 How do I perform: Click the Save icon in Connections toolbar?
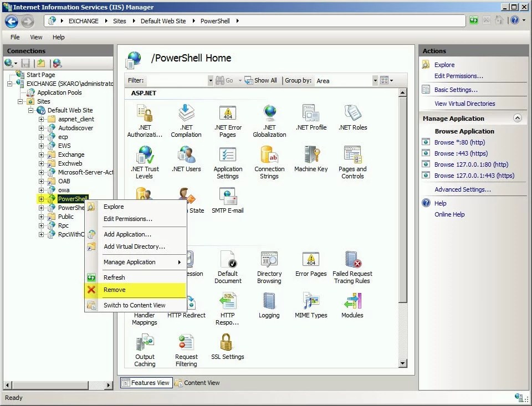click(25, 63)
